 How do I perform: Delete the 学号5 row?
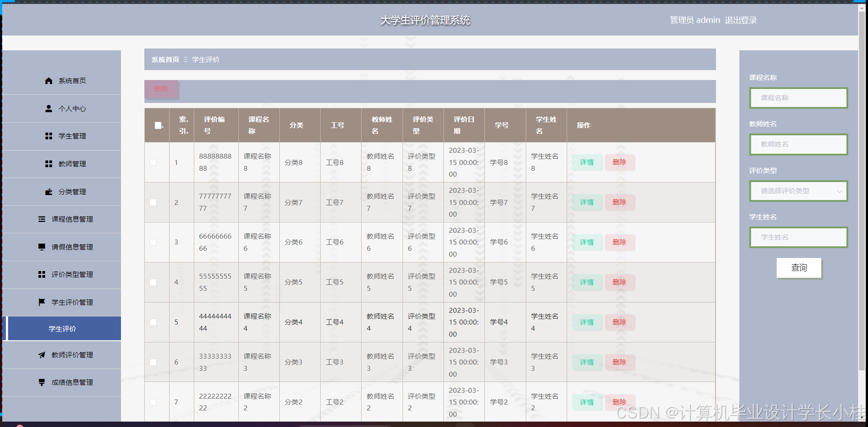(620, 282)
